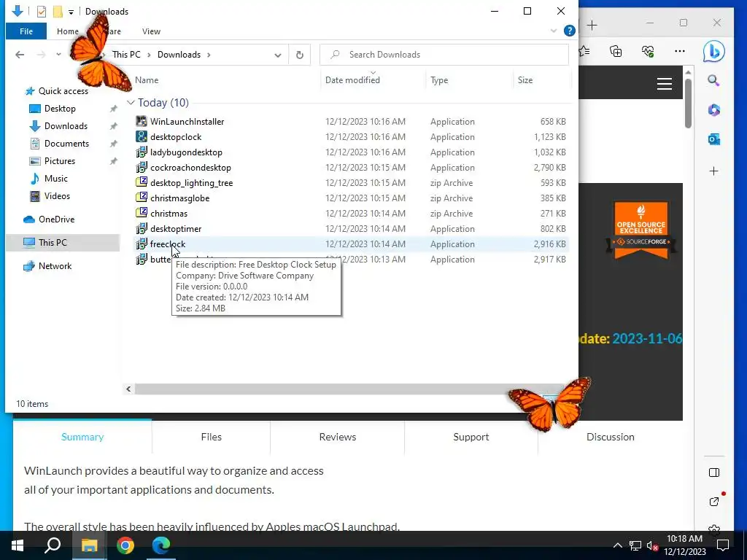
Task: Open the View ribbon tab
Action: point(151,31)
